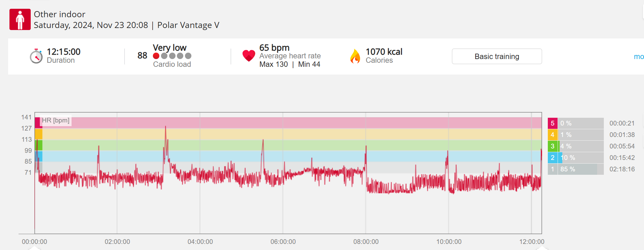644x250 pixels.
Task: Click the red heart rate icon
Action: point(249,56)
